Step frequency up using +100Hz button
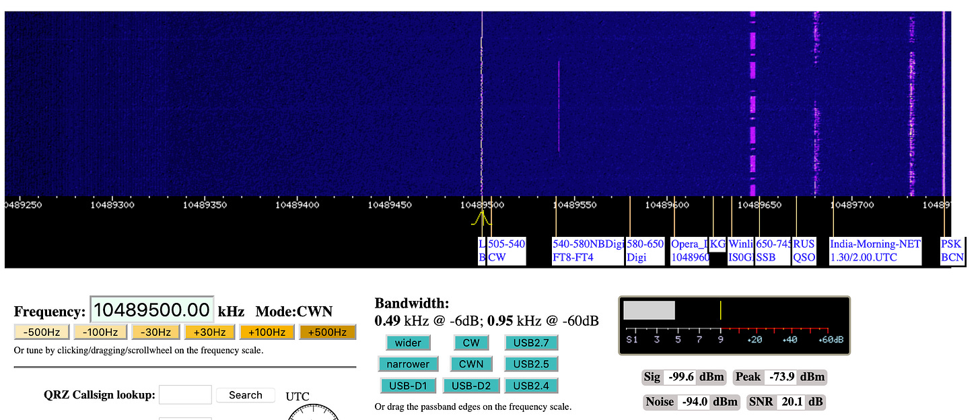The width and height of the screenshot is (980, 420). pyautogui.click(x=267, y=332)
